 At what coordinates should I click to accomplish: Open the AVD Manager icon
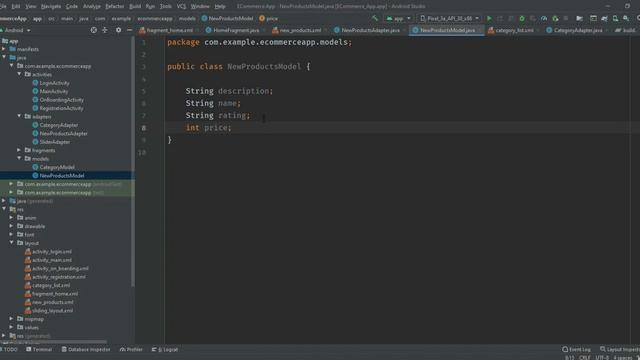615,18
